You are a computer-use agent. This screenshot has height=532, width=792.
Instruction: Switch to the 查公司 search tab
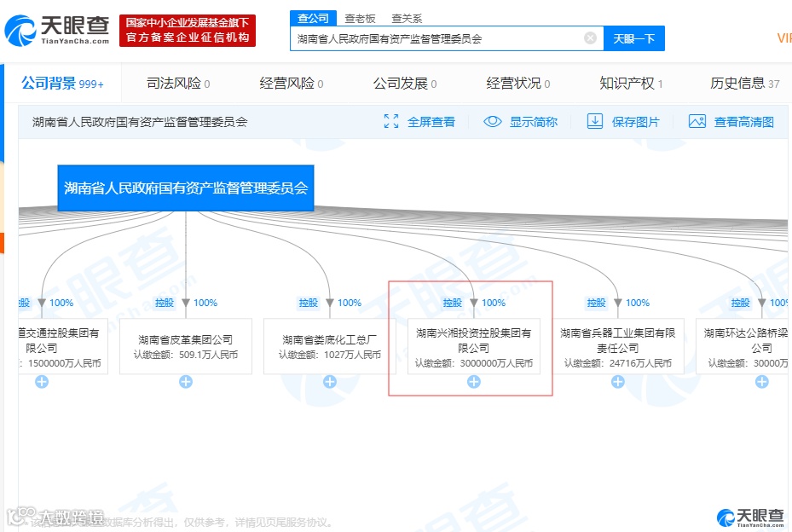[x=313, y=18]
